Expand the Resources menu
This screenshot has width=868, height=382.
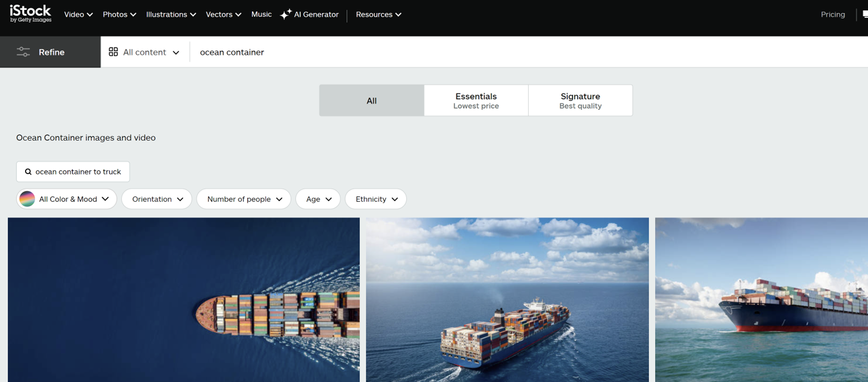tap(379, 14)
